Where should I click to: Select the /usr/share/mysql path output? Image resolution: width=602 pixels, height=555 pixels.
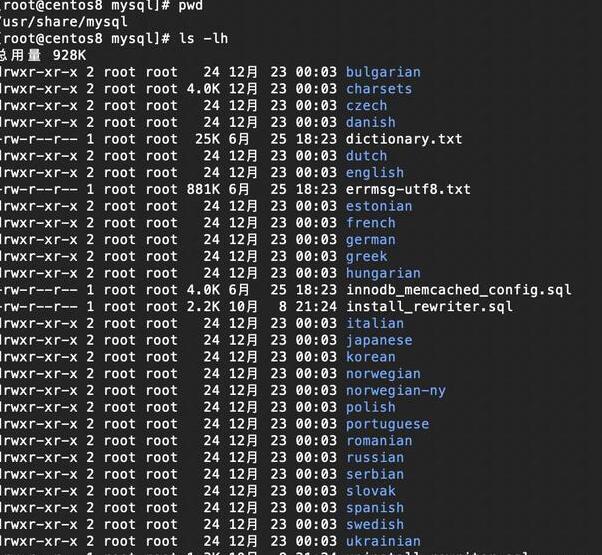63,21
